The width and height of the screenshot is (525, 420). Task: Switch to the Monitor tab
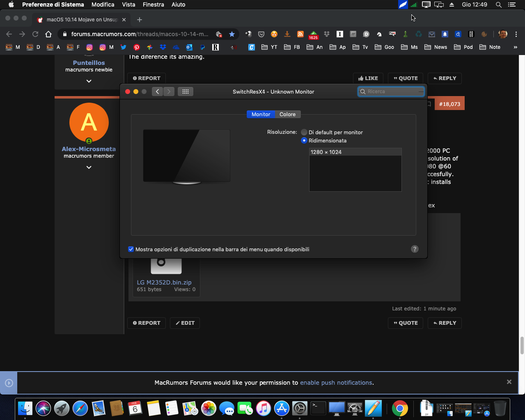[261, 114]
